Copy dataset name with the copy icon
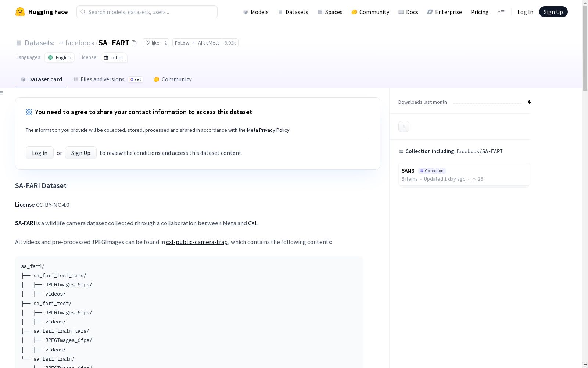This screenshot has width=588, height=368. [135, 43]
